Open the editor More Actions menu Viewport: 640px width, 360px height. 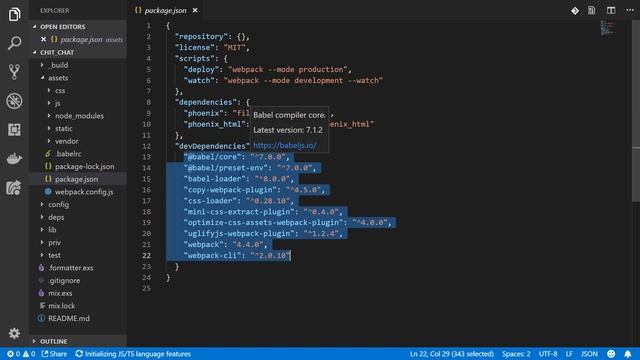click(630, 10)
